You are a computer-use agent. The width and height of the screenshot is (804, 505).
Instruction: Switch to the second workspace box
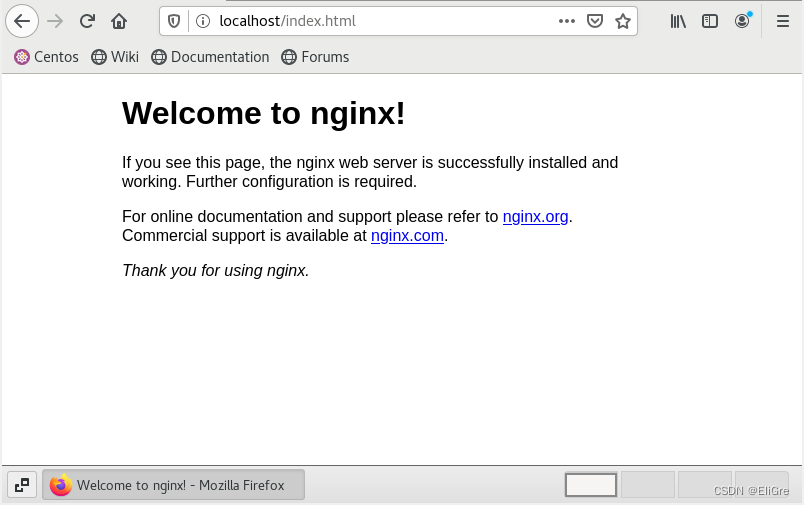coord(648,485)
